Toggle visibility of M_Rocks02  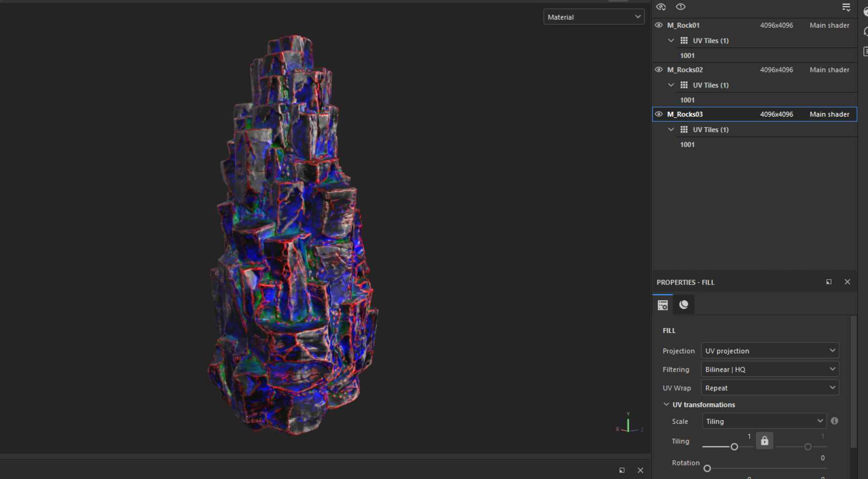(x=658, y=69)
